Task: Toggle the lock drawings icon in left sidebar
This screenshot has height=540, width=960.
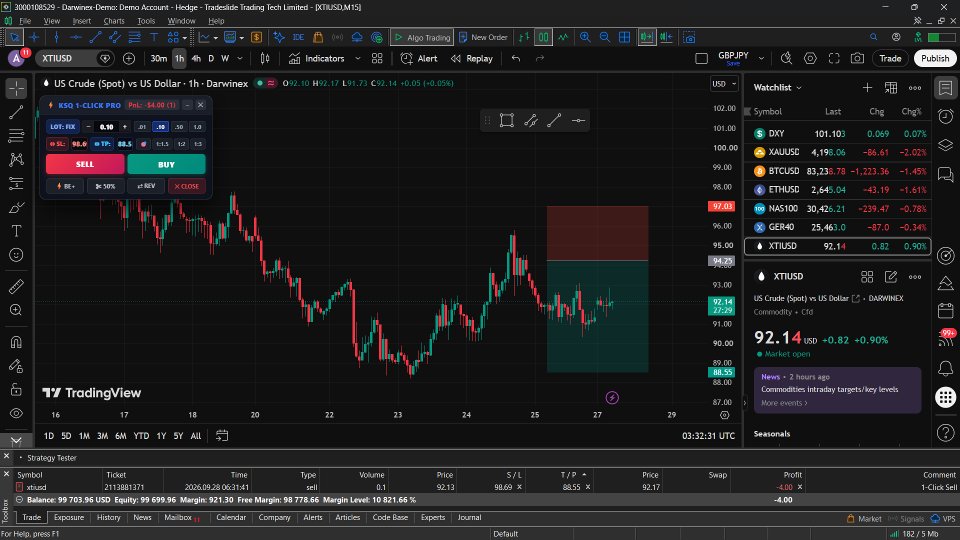Action: 16,389
